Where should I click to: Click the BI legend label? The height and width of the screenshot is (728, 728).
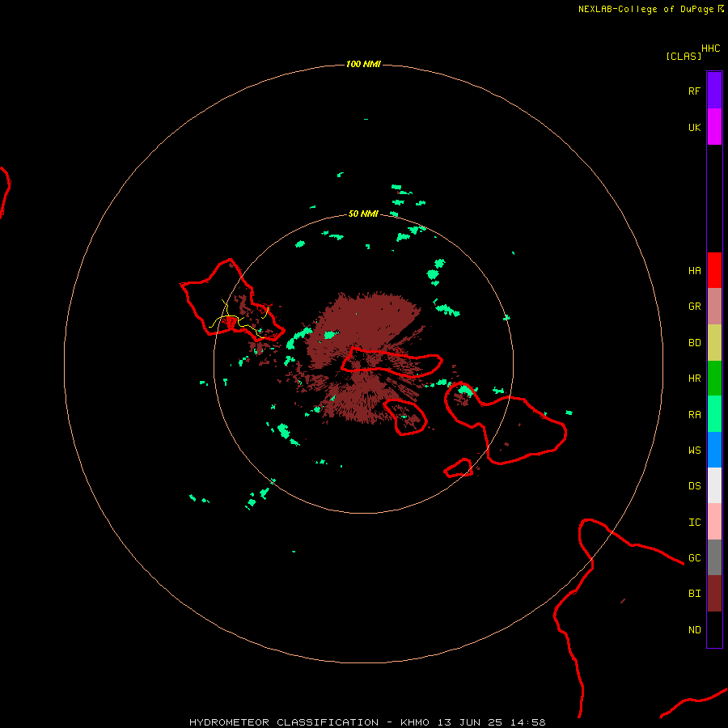point(694,594)
